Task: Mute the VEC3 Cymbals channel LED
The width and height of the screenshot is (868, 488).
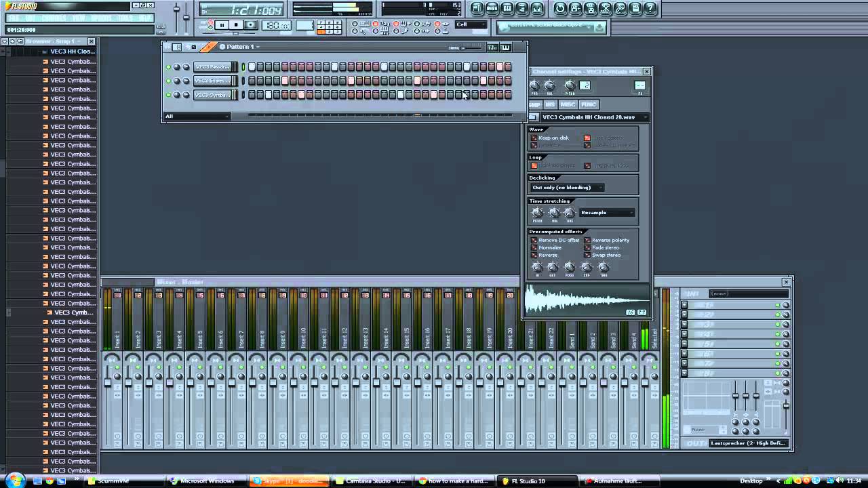Action: coord(168,95)
